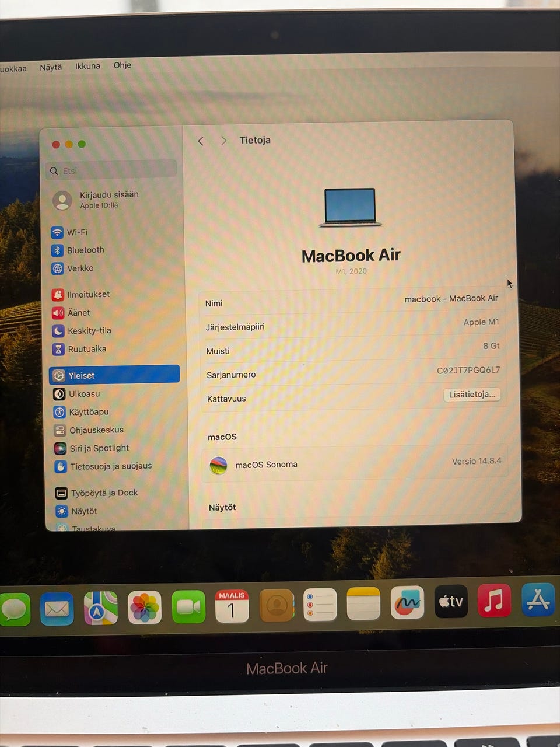Launch Contacts from the Dock
The width and height of the screenshot is (560, 747).
(276, 605)
